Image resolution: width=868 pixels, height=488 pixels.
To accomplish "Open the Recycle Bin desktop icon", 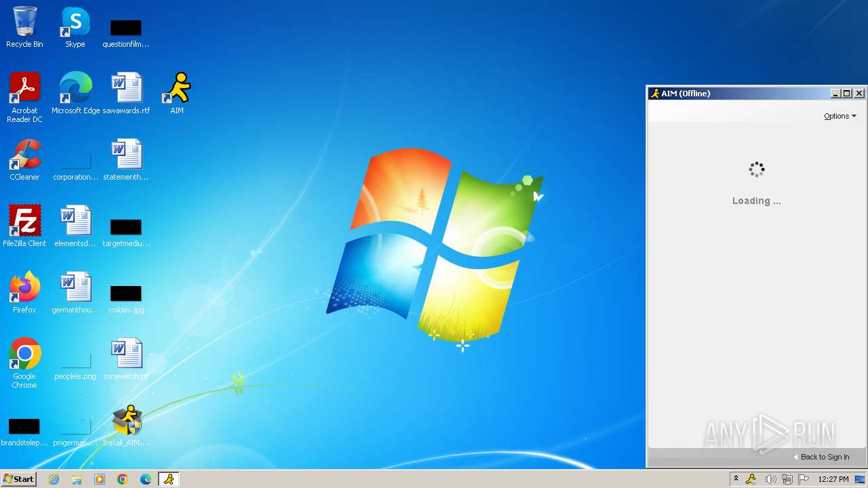I will (x=24, y=27).
